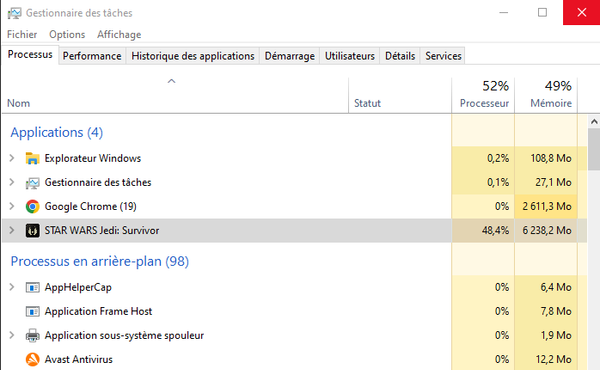
Task: Click the scrollbar up arrow
Action: 594,122
